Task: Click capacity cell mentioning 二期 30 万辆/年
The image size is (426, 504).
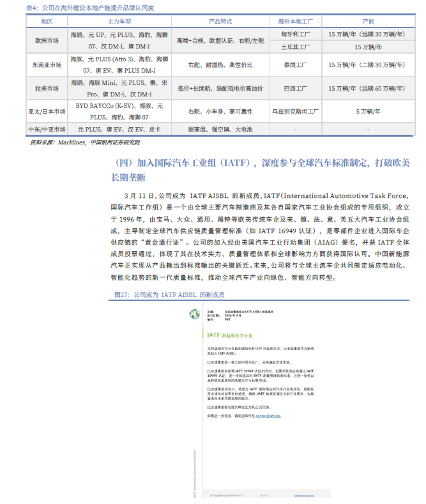Action: (x=369, y=65)
